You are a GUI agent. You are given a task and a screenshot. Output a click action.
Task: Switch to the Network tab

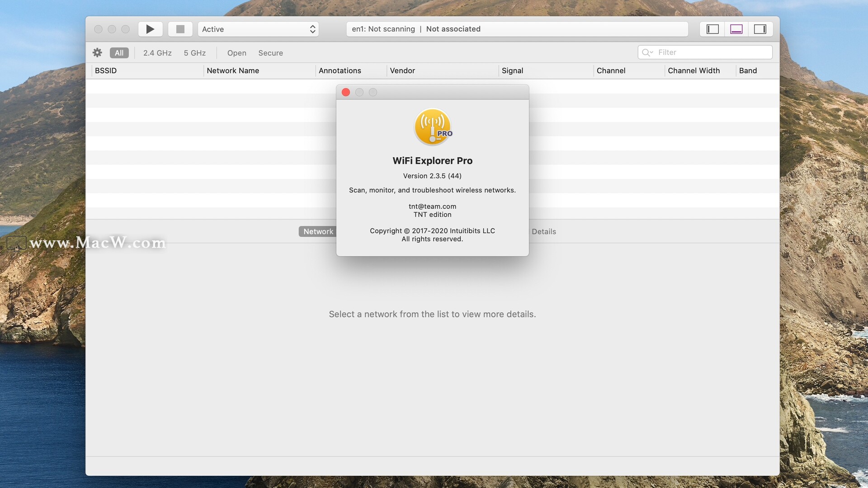(x=318, y=231)
